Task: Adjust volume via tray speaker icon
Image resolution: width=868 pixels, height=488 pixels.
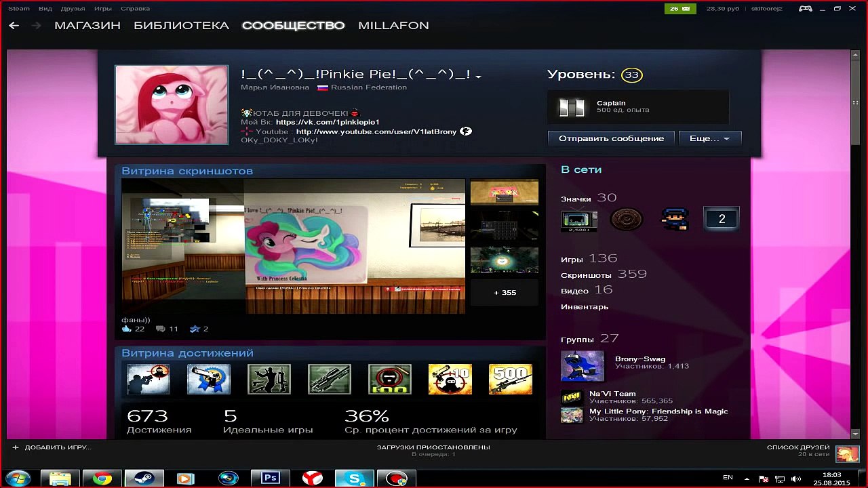Action: 796,479
